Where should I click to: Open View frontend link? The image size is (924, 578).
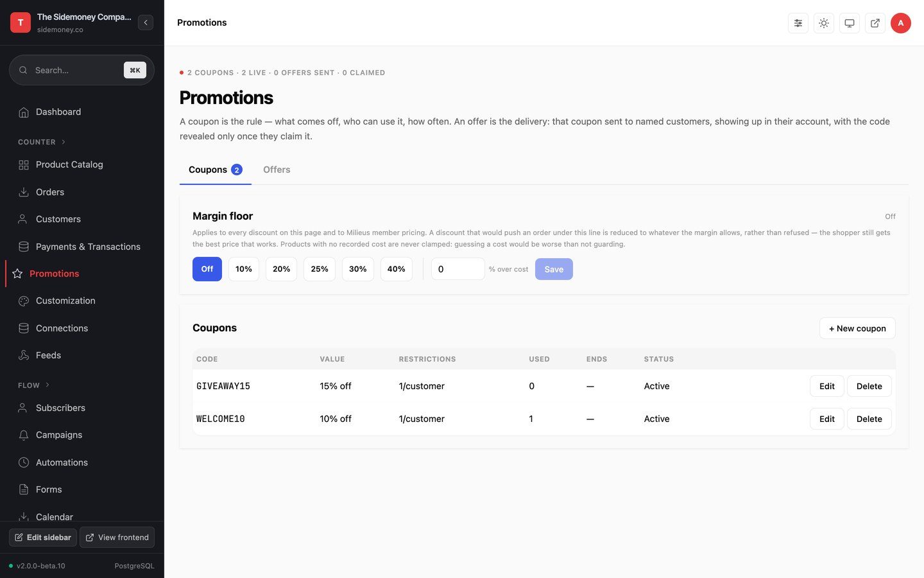117,538
